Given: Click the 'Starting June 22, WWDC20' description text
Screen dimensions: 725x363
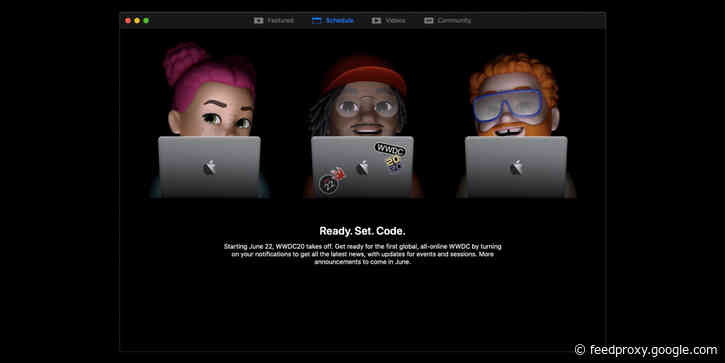Looking at the screenshot, I should (x=362, y=254).
